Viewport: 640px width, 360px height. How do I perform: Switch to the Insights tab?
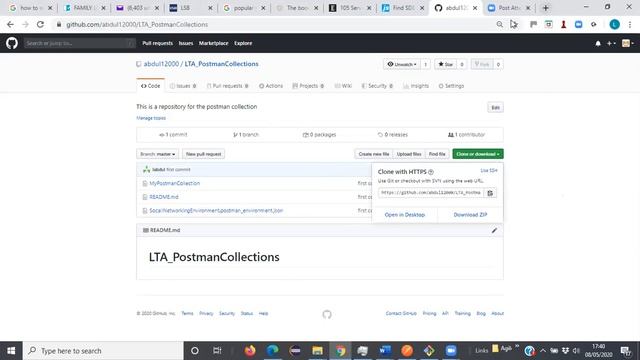[416, 86]
